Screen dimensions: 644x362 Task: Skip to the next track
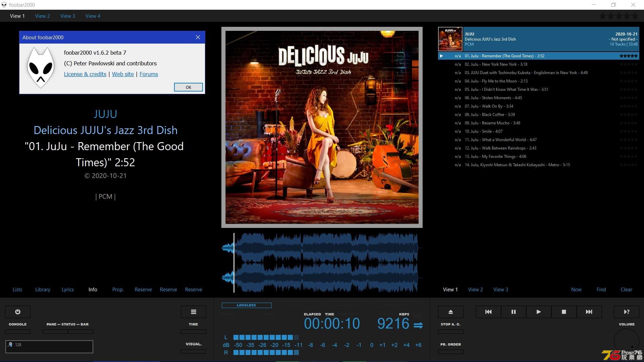pyautogui.click(x=589, y=312)
